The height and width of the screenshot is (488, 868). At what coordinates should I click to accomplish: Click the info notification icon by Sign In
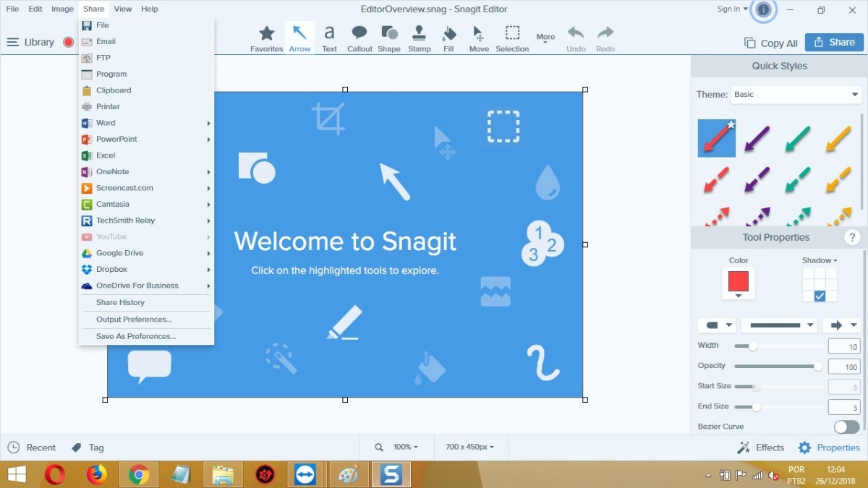tap(763, 9)
